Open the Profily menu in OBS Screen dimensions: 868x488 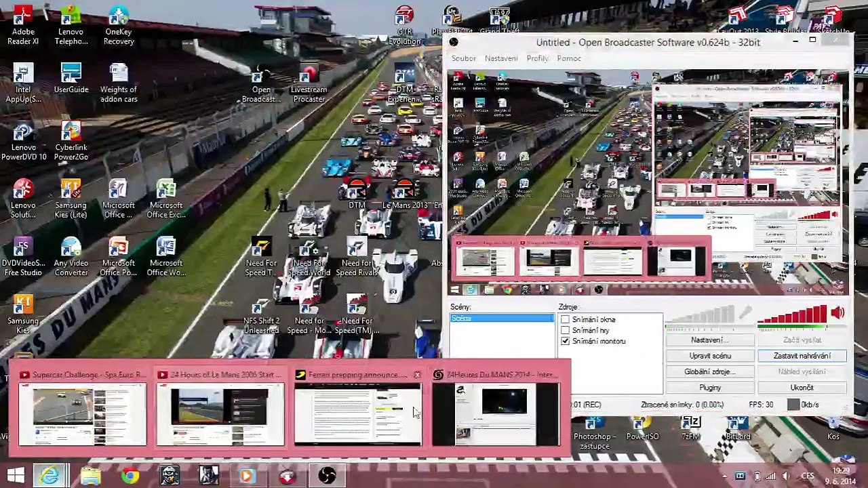[538, 58]
